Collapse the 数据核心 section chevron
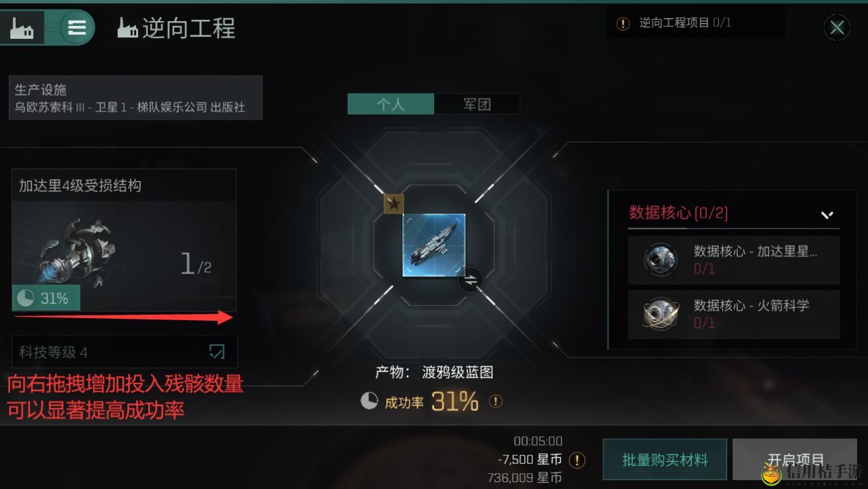The height and width of the screenshot is (489, 868). click(x=827, y=215)
